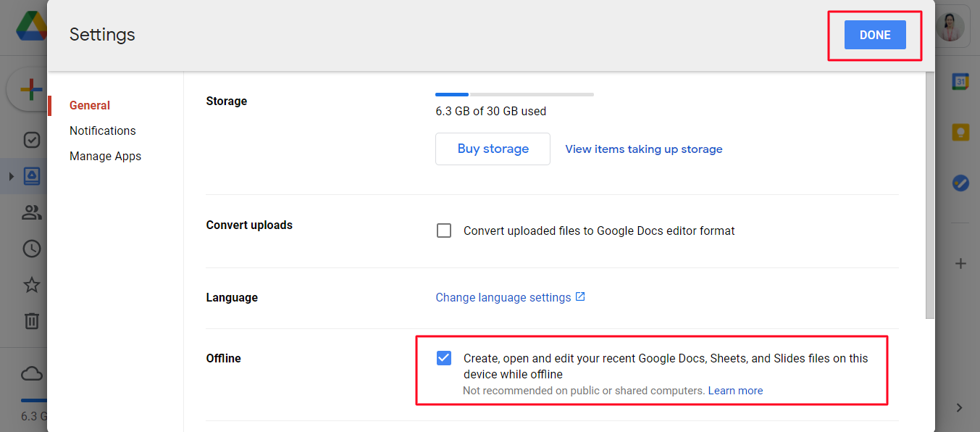Open Recent files clock icon
The height and width of the screenshot is (432, 980).
tap(32, 249)
